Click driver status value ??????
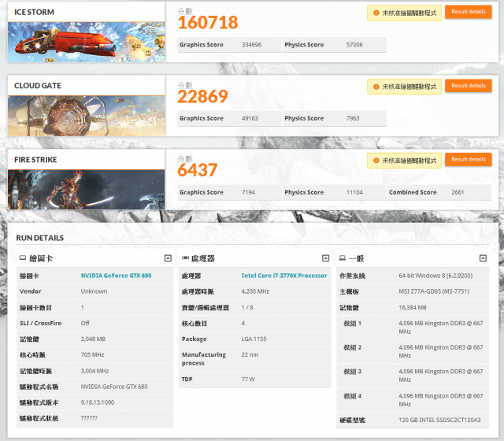The width and height of the screenshot is (504, 441). click(89, 418)
